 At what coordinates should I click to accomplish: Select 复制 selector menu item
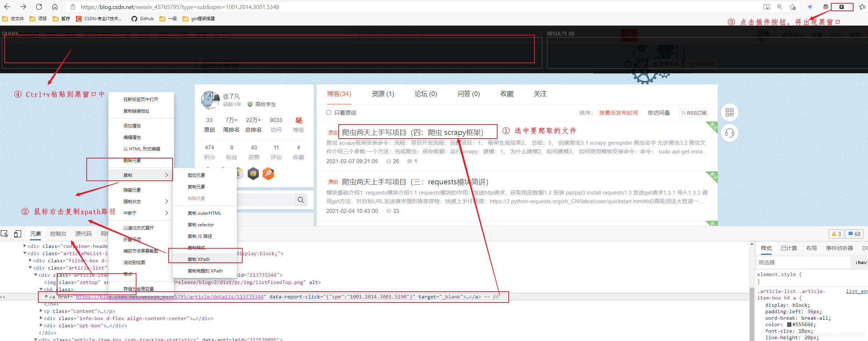pos(205,224)
